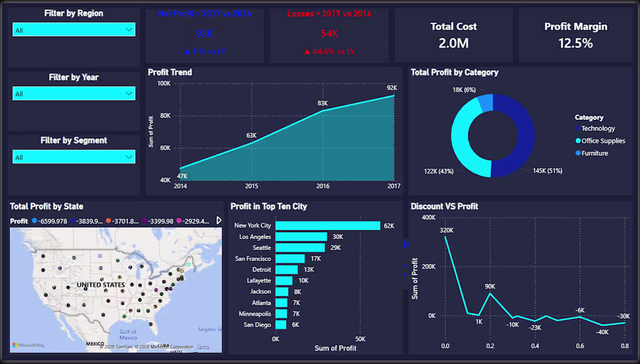Click the -40K label on Discount chart

click(602, 332)
